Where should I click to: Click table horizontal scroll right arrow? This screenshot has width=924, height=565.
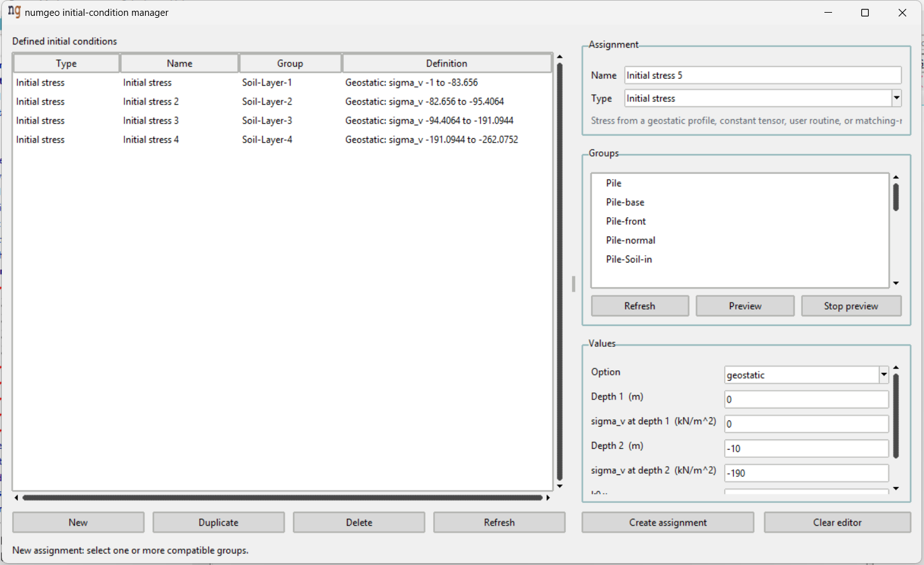point(548,498)
